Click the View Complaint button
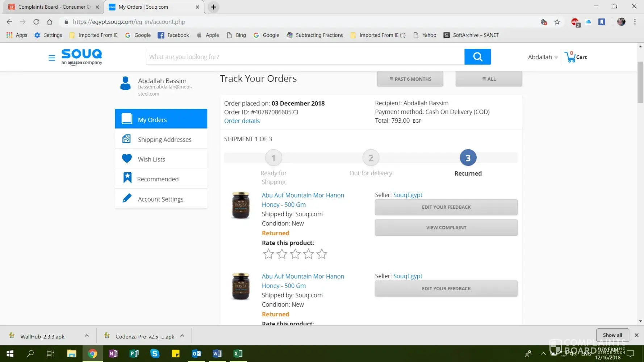 coord(446,227)
